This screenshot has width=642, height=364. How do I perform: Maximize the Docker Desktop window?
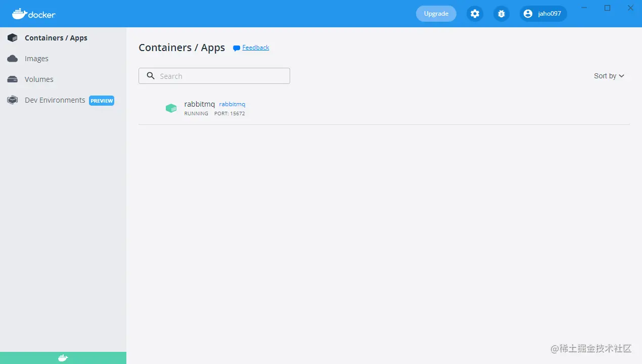pyautogui.click(x=608, y=8)
